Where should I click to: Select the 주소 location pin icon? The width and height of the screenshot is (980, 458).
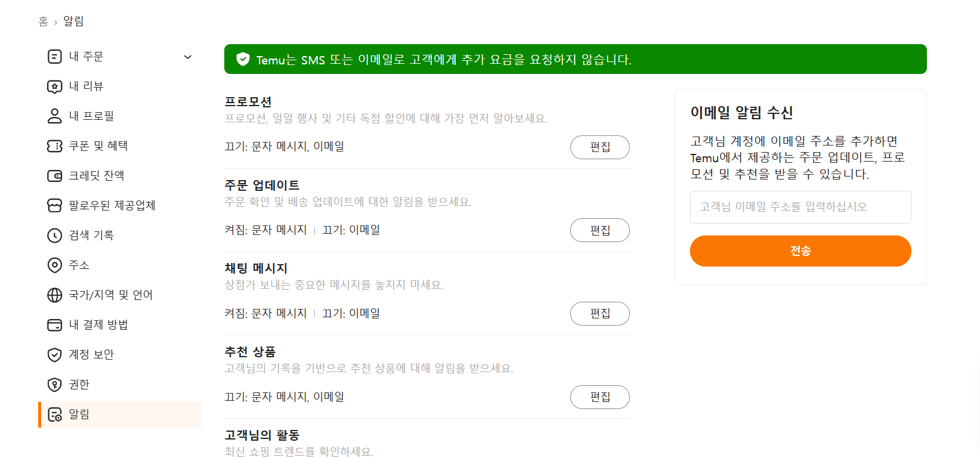pos(54,265)
